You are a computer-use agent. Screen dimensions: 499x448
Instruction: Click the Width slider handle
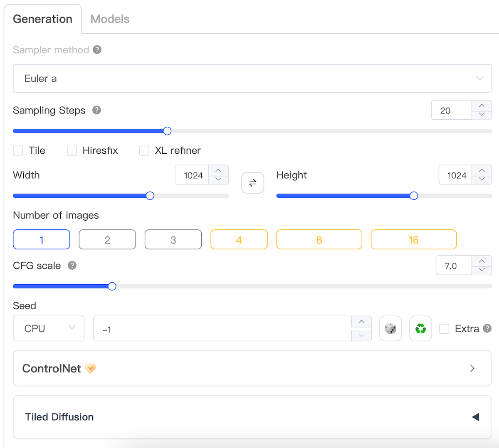(150, 195)
